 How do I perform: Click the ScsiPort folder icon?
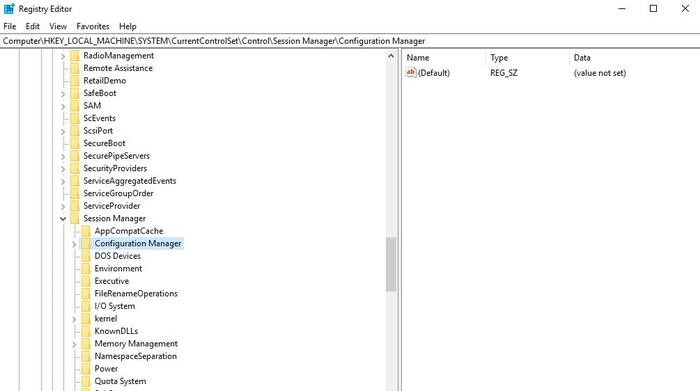click(75, 131)
